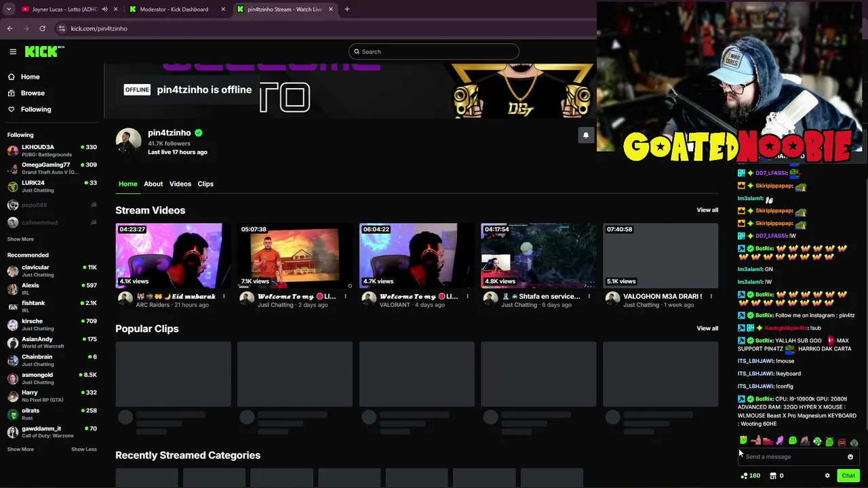The height and width of the screenshot is (488, 868).
Task: Close the Joyner Lucas YouTube tab
Action: pyautogui.click(x=116, y=9)
